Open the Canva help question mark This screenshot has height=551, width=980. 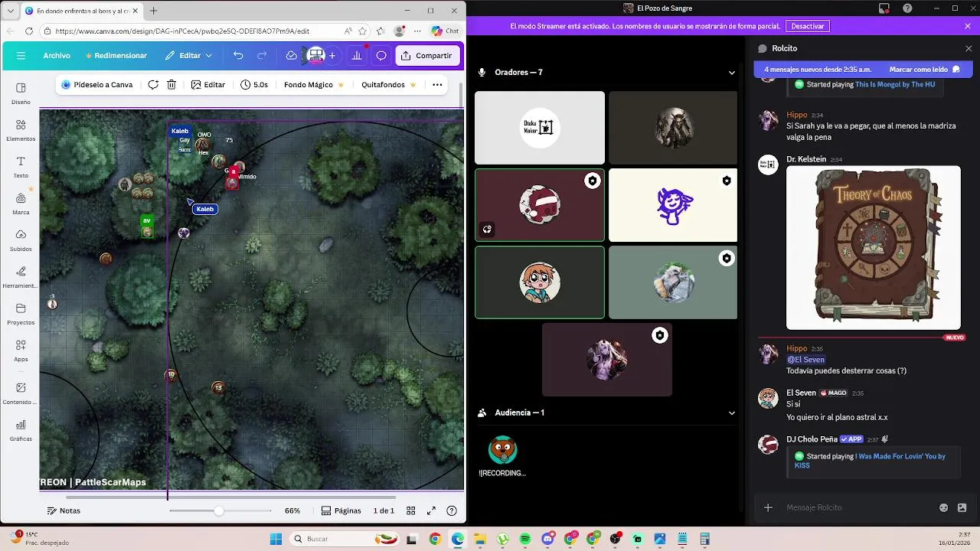[452, 510]
